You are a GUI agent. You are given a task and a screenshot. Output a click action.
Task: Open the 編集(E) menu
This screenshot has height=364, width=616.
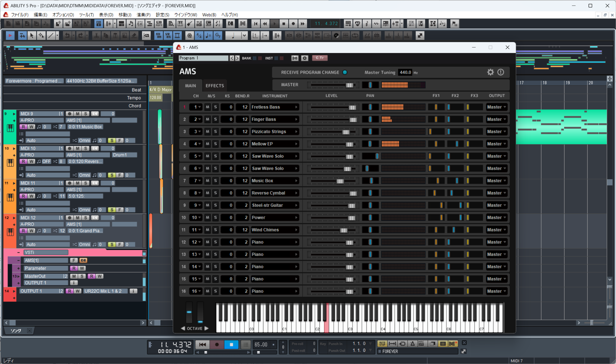[x=40, y=15]
